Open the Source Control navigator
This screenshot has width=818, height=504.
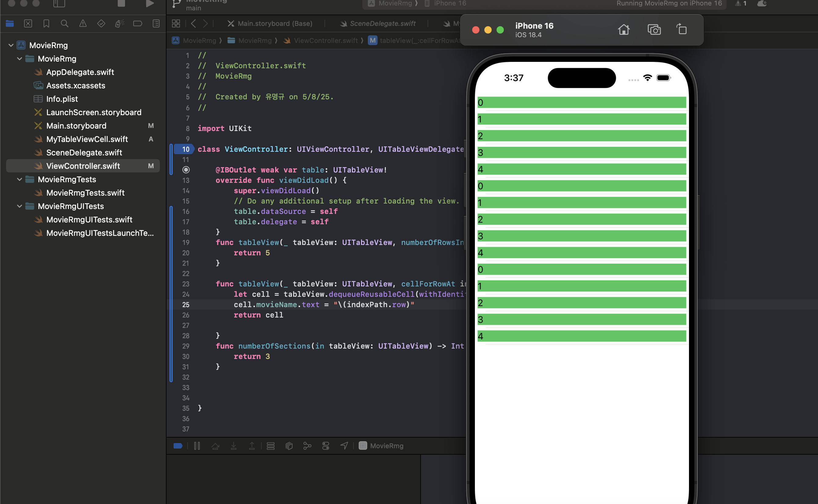(28, 24)
